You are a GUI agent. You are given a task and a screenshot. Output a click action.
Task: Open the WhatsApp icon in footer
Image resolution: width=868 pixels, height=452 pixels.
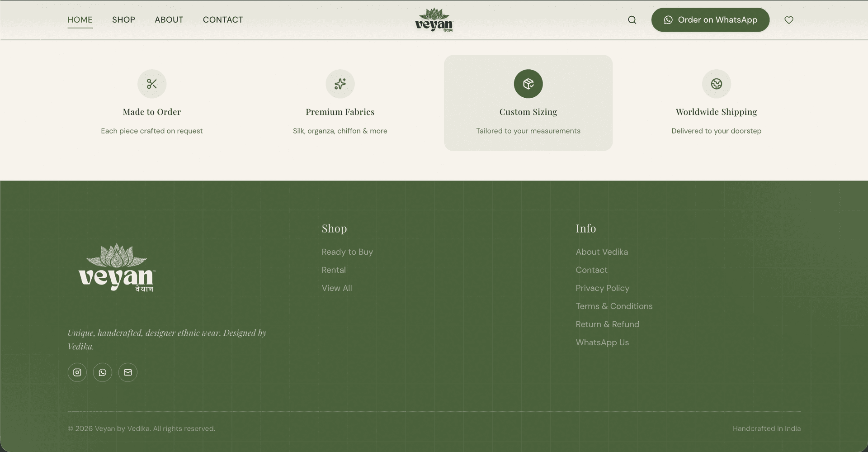click(x=103, y=372)
